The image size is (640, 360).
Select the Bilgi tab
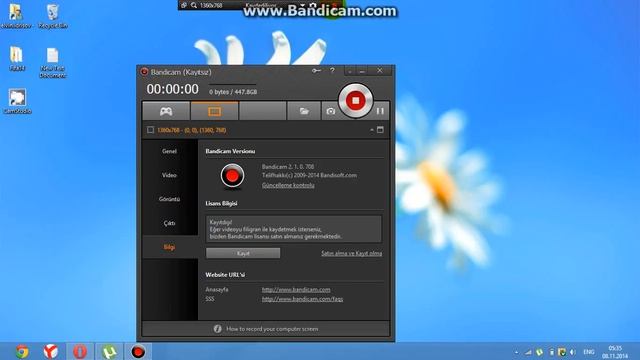169,247
